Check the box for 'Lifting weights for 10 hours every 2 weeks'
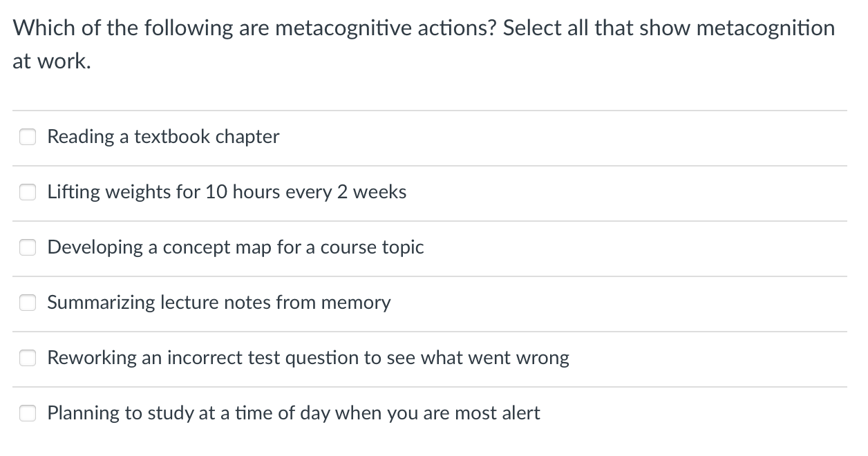Image resolution: width=868 pixels, height=456 pixels. [x=27, y=192]
